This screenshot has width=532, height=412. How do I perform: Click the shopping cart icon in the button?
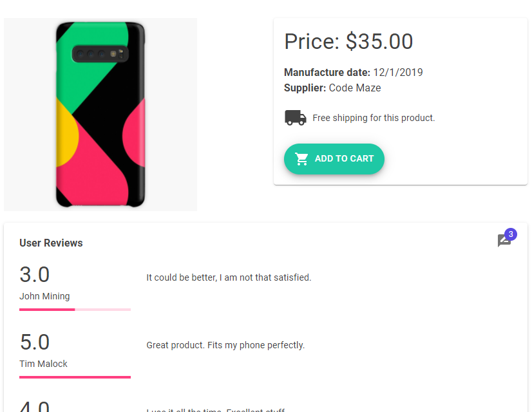301,159
